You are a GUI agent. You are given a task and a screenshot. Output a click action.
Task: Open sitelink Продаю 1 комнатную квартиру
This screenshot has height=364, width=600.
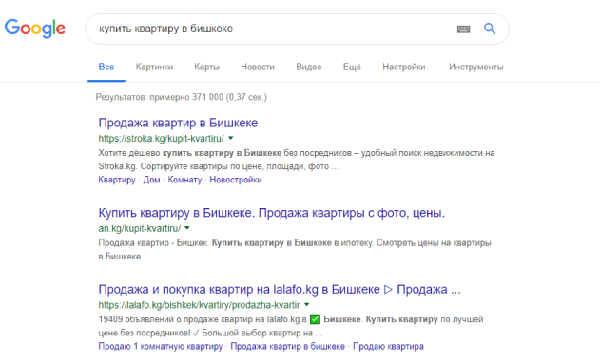161,346
